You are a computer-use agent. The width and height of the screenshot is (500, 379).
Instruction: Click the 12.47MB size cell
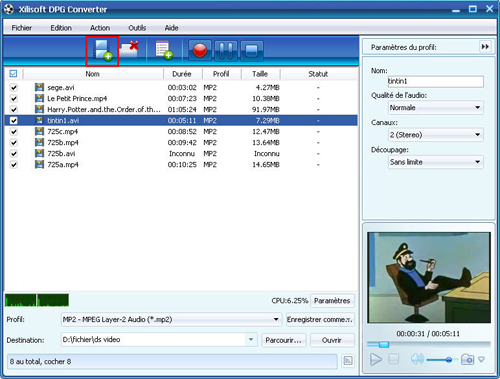coord(266,132)
